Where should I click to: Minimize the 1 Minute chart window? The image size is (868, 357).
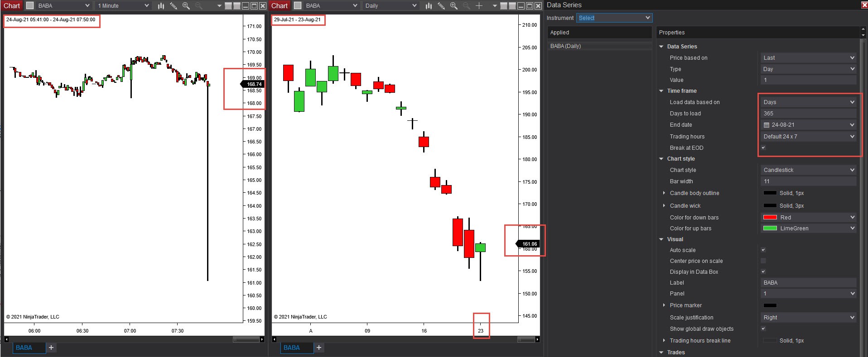245,6
